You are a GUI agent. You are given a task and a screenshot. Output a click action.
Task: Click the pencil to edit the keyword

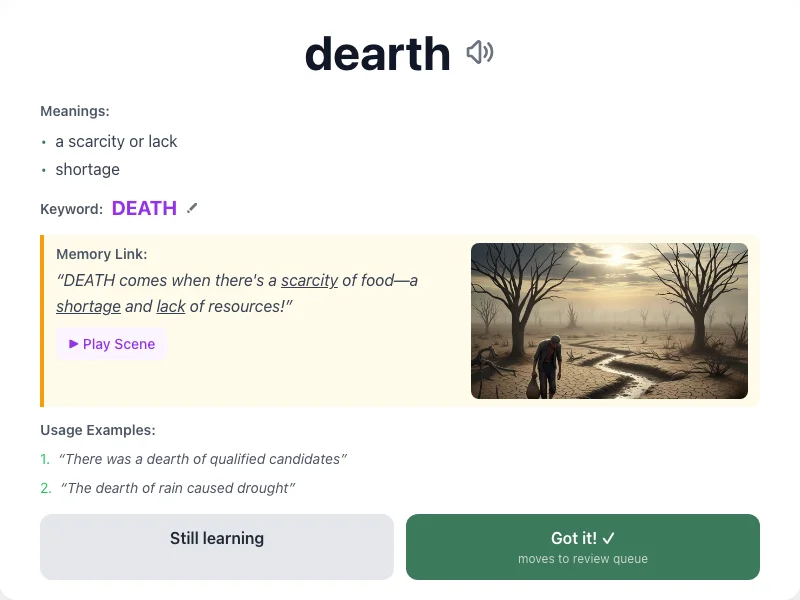(191, 208)
